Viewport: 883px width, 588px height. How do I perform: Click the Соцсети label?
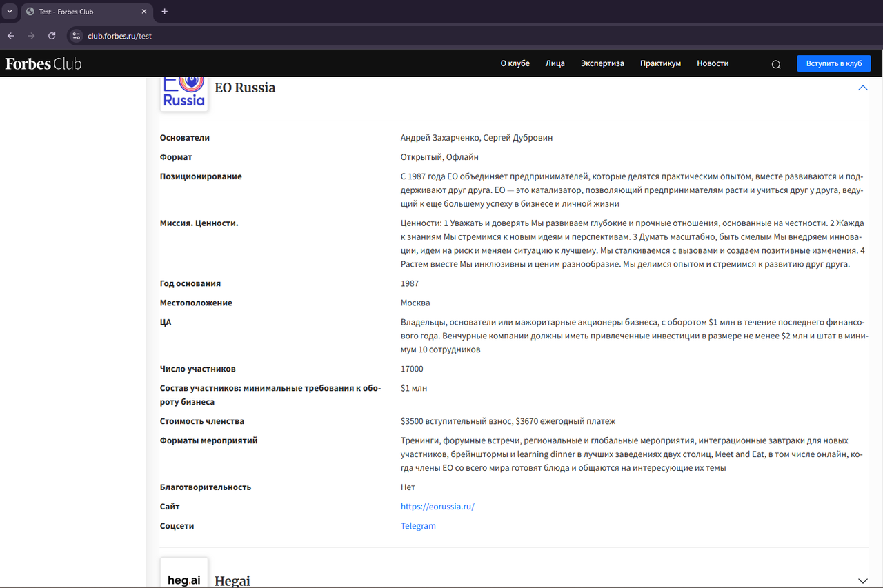(x=177, y=526)
